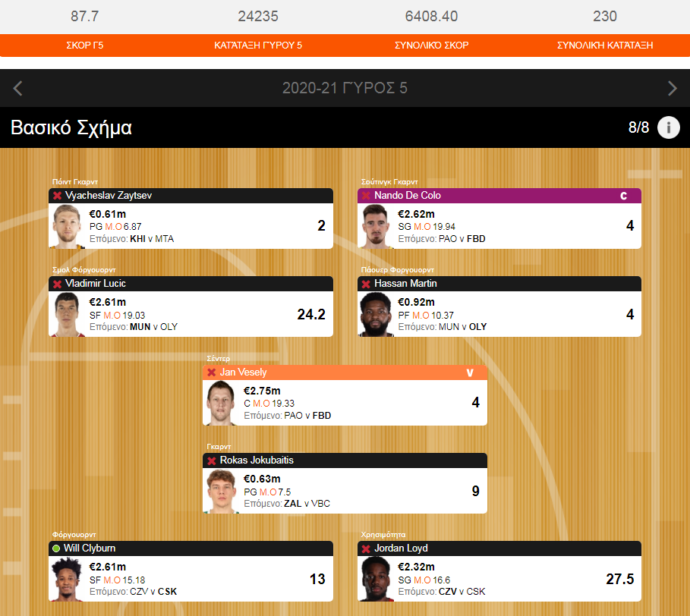The height and width of the screenshot is (616, 690).
Task: Go to next round with right arrow
Action: [x=672, y=88]
